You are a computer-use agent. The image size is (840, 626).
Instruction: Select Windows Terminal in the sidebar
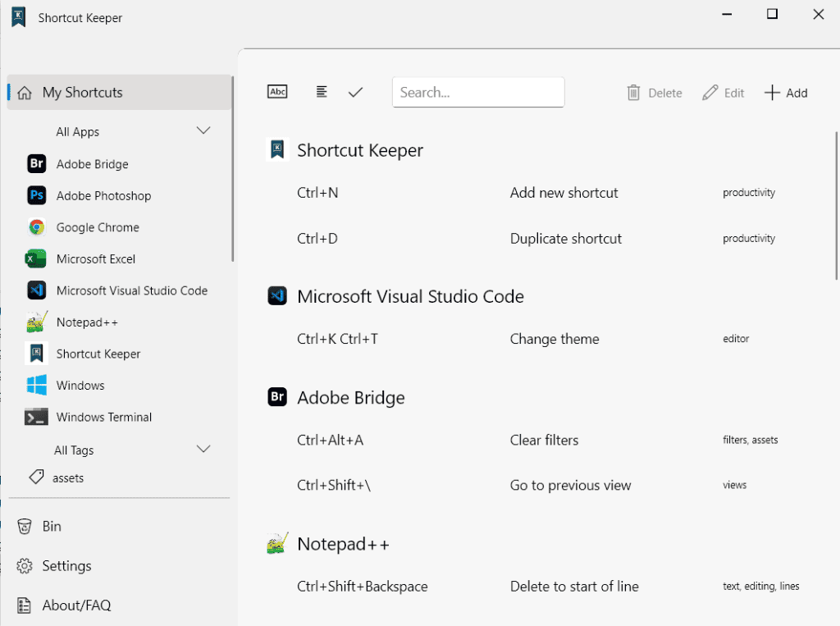(x=119, y=417)
